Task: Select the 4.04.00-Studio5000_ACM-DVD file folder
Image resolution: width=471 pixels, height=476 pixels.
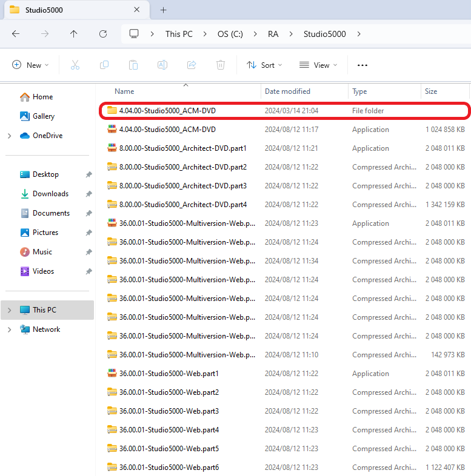Action: pyautogui.click(x=285, y=111)
